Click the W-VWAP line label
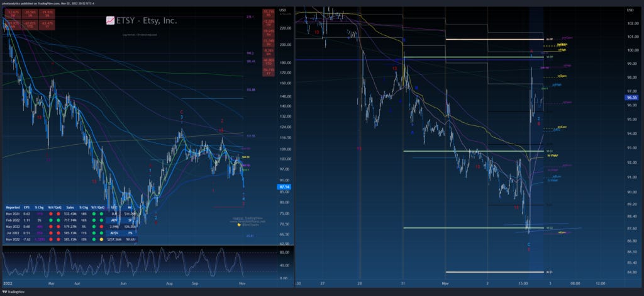The width and height of the screenshot is (644, 296). (x=552, y=156)
